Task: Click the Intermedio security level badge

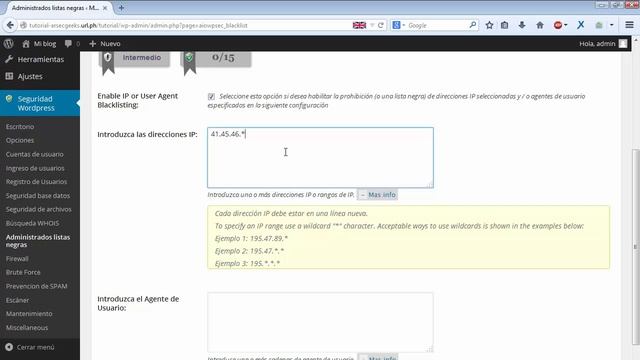Action: [135, 58]
